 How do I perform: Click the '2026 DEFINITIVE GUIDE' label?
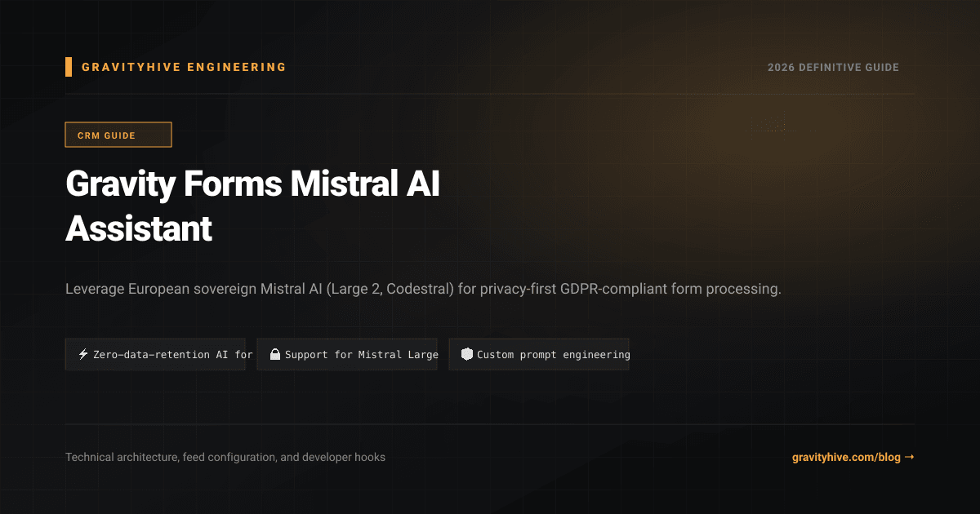point(833,67)
